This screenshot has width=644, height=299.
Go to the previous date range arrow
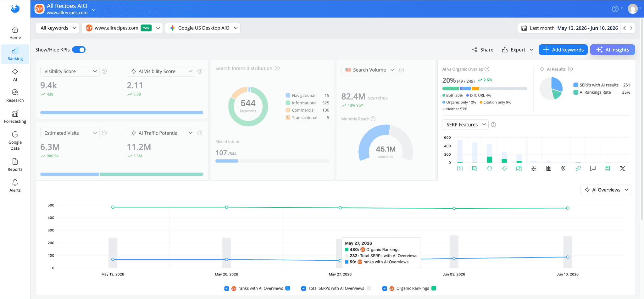(x=625, y=28)
